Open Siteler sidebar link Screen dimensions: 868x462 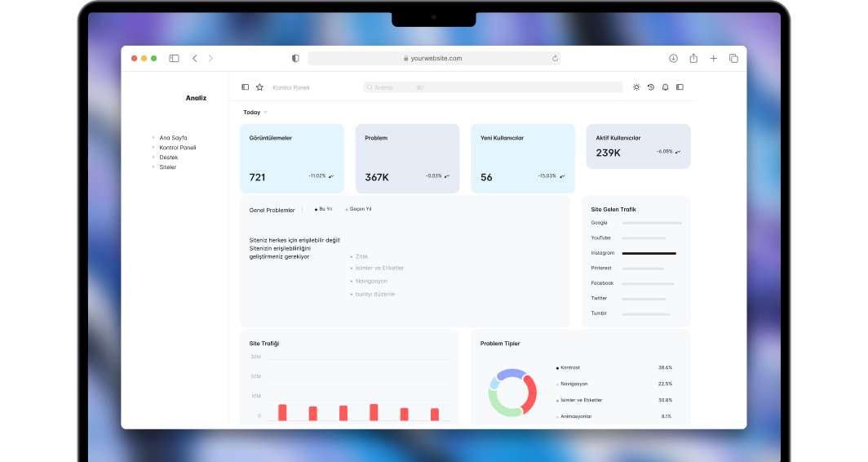pyautogui.click(x=168, y=167)
